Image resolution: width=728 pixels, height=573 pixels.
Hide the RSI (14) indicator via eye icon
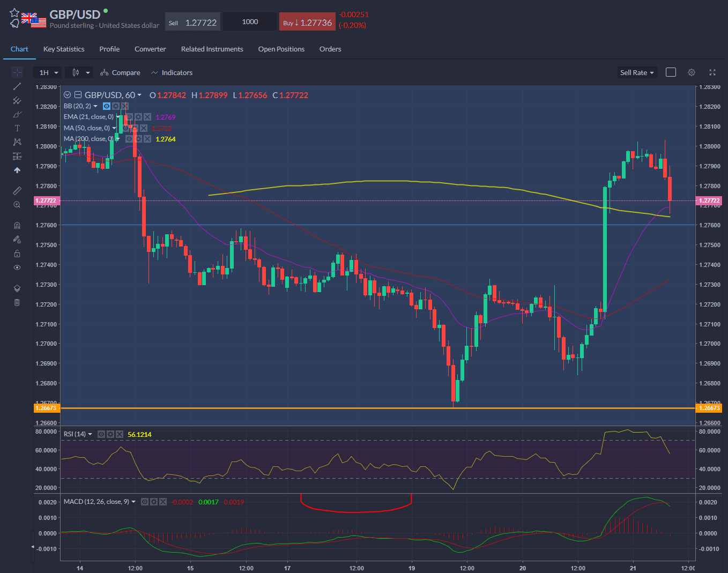101,434
